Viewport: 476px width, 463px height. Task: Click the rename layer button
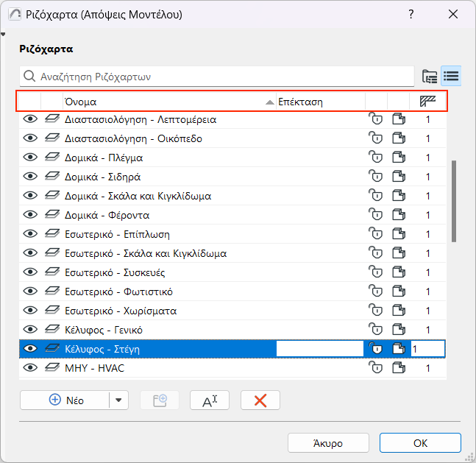click(210, 400)
